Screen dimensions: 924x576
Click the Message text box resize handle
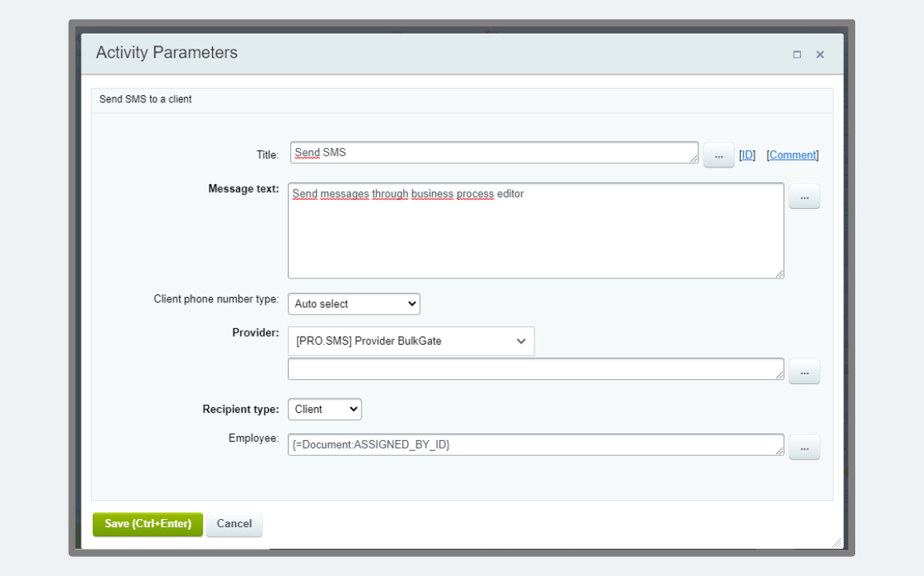tap(779, 274)
